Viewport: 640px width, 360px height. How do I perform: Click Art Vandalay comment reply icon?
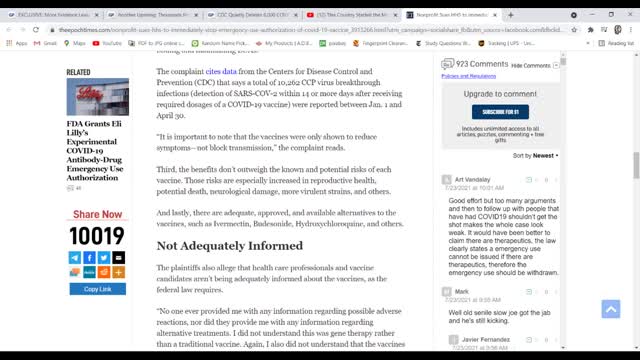pyautogui.click(x=529, y=180)
